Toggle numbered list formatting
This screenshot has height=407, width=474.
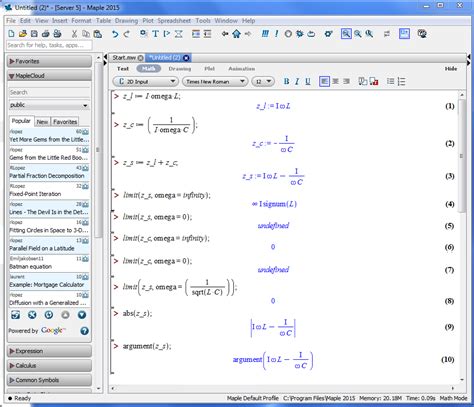(x=402, y=81)
